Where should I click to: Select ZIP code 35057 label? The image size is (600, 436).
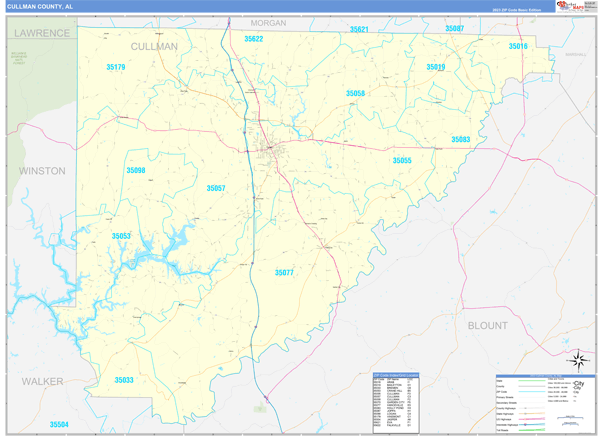tap(216, 188)
